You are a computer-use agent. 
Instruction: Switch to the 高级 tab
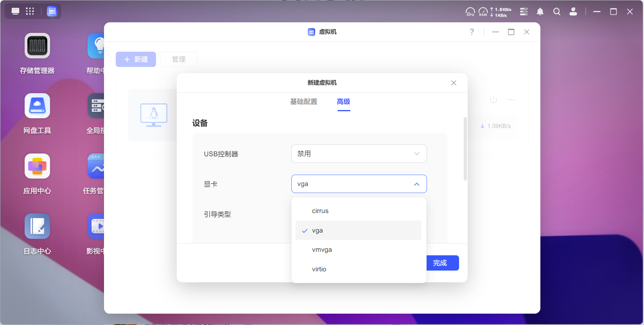click(344, 102)
